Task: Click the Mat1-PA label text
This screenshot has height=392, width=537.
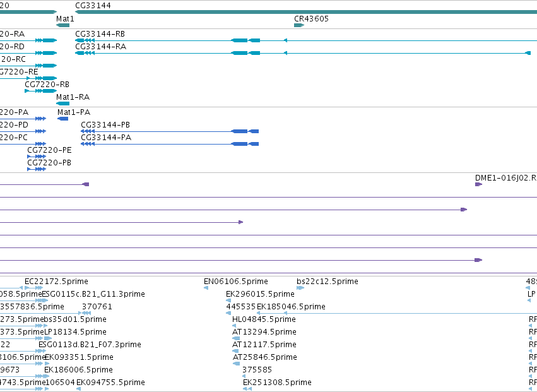Action: (74, 112)
